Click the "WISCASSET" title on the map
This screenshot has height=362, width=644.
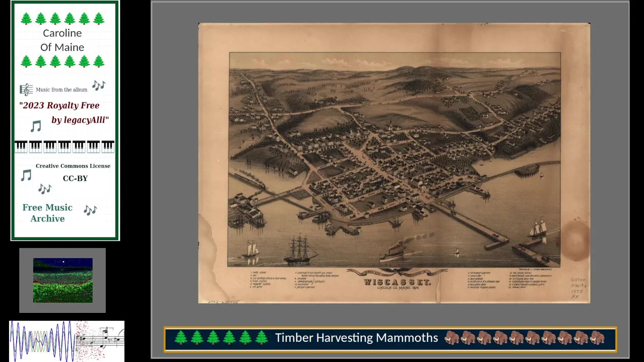click(397, 282)
